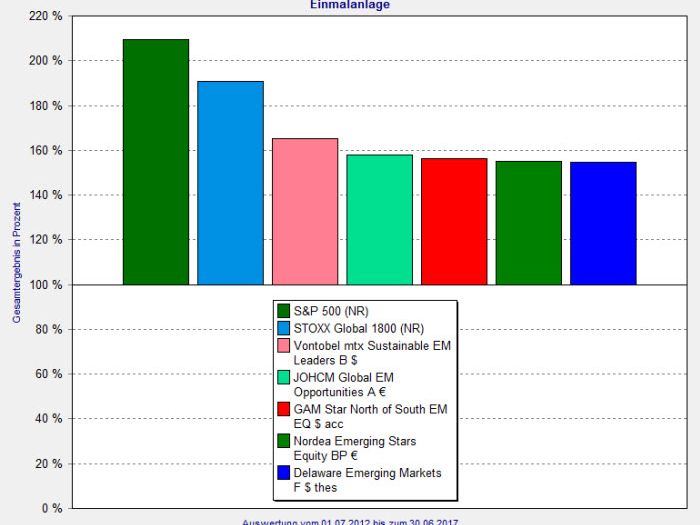Click the light green JOHCM bar
Image resolution: width=700 pixels, height=525 pixels.
pyautogui.click(x=379, y=219)
